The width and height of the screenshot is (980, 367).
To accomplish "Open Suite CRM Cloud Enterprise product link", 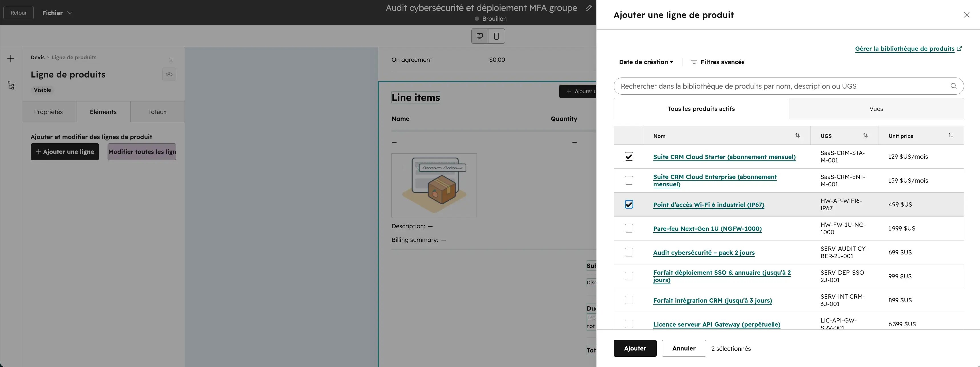I will click(715, 180).
